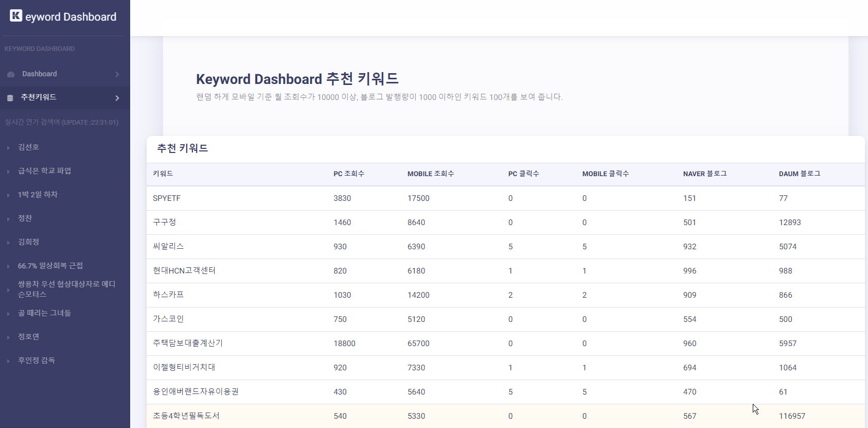The height and width of the screenshot is (428, 868).
Task: Click the 추천 키워드 card title
Action: (x=183, y=148)
